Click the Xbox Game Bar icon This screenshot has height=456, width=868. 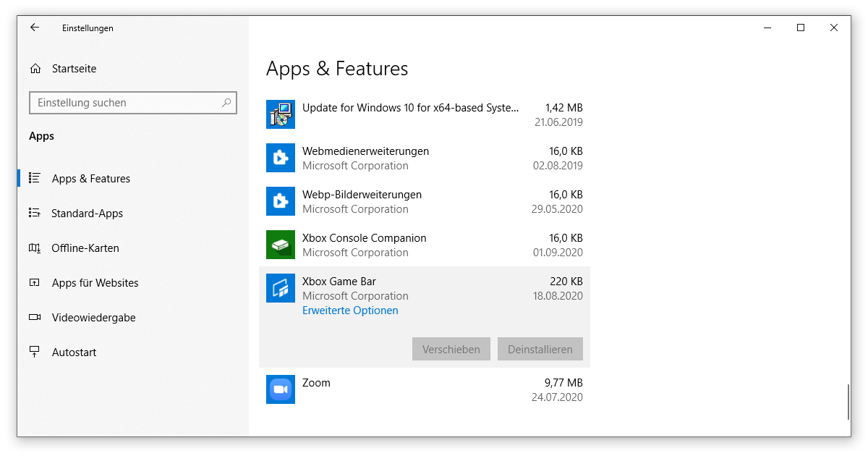280,288
